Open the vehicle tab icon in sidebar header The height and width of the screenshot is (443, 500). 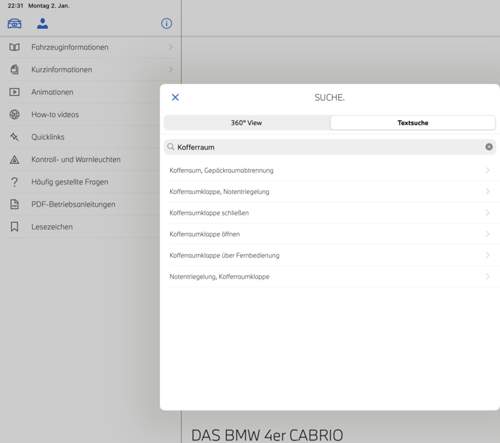click(x=14, y=24)
